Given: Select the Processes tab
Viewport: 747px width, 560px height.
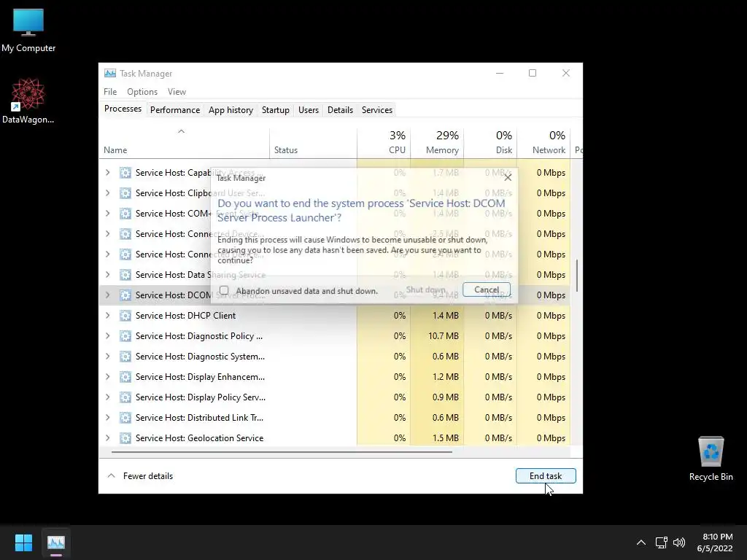Looking at the screenshot, I should point(123,109).
